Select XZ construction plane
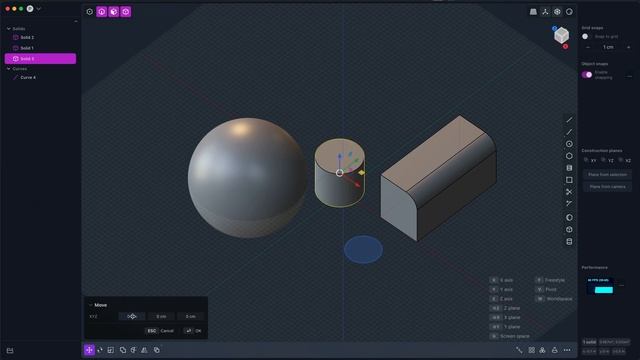The image size is (640, 360). pyautogui.click(x=624, y=160)
